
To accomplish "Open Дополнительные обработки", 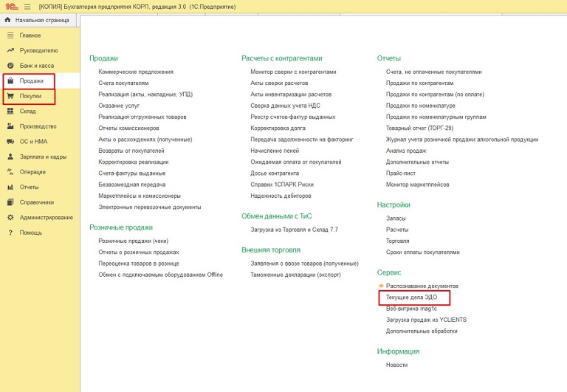I will (x=422, y=331).
